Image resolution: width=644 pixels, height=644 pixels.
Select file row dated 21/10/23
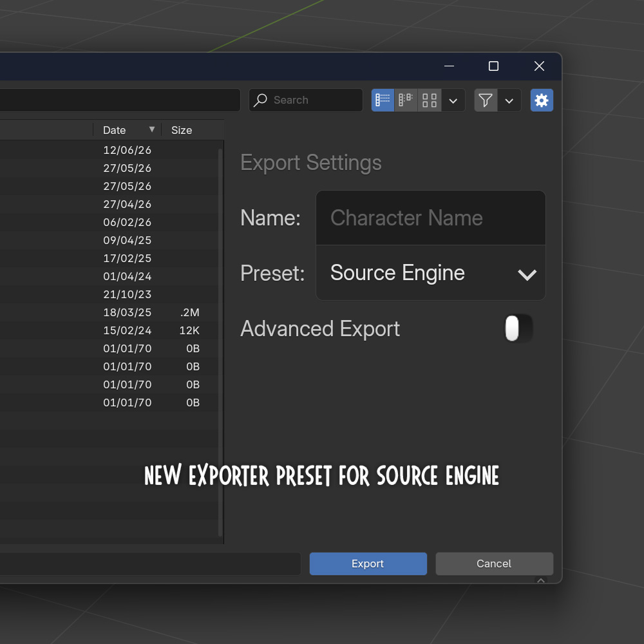109,294
